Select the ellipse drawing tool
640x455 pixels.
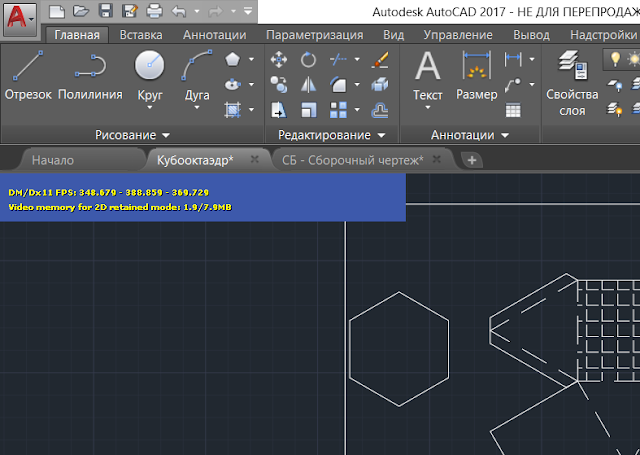coord(233,84)
